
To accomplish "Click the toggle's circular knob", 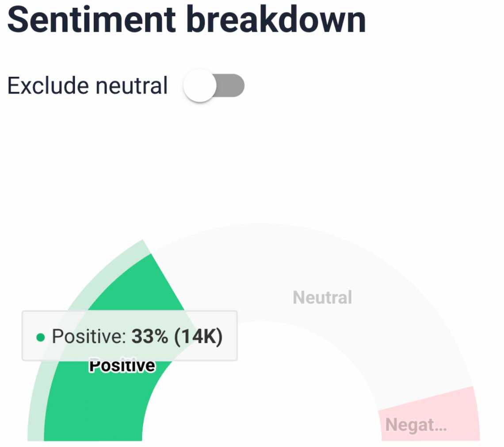I will [199, 86].
